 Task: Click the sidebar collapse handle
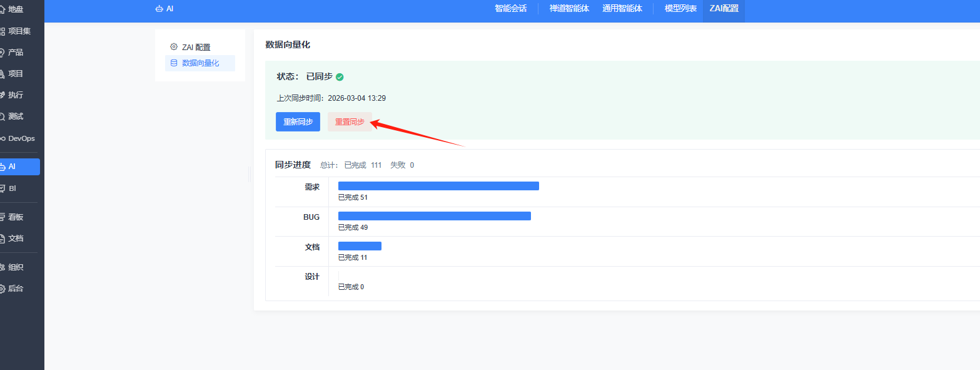[250, 175]
